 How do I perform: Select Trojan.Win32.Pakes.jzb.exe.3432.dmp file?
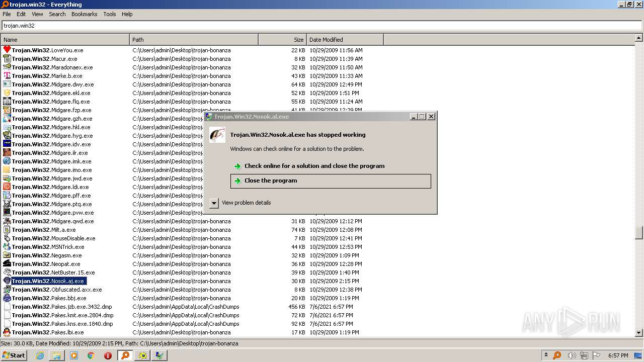click(62, 307)
